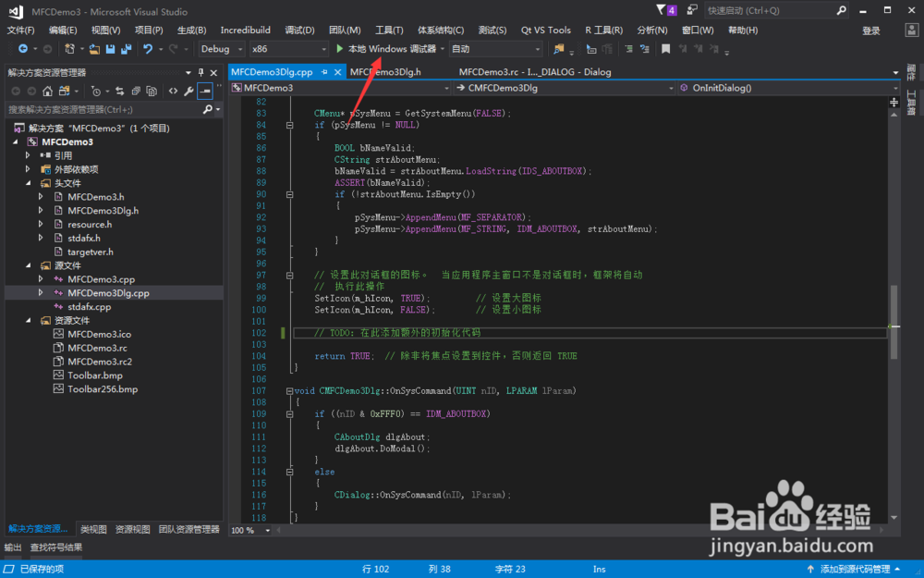Collapse the code block at line 84

pos(289,125)
